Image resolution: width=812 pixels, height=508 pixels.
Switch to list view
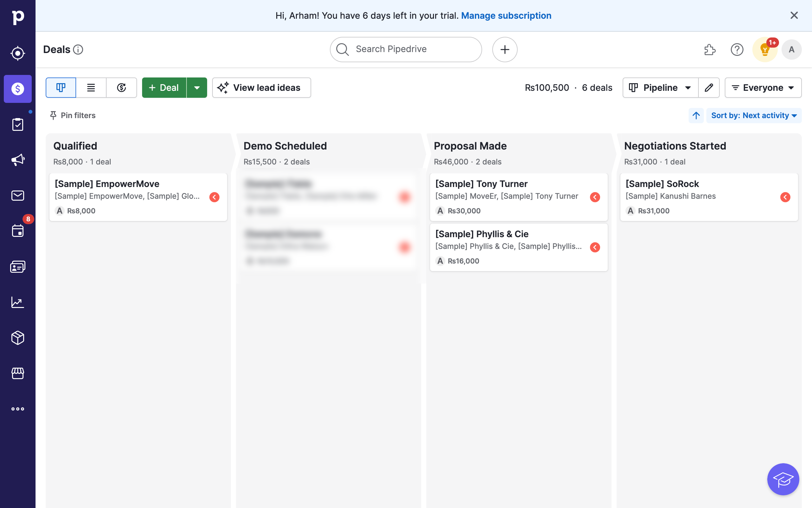[x=91, y=88]
